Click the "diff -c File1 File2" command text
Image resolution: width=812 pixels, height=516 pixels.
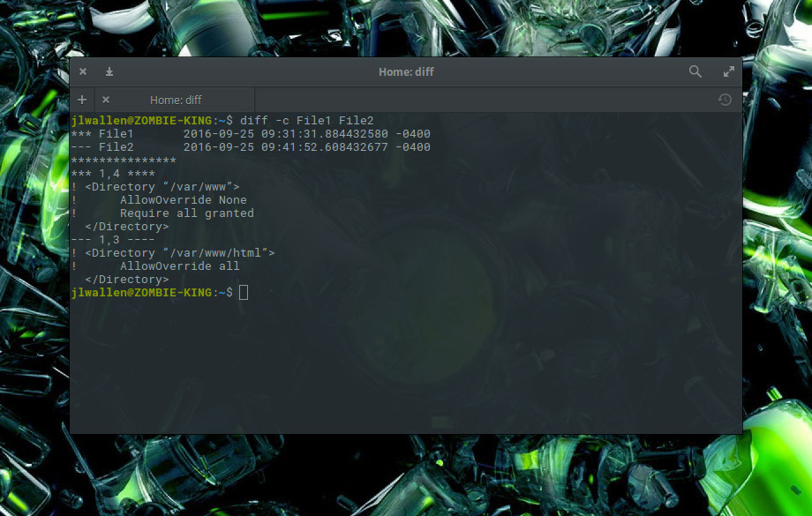tap(306, 120)
